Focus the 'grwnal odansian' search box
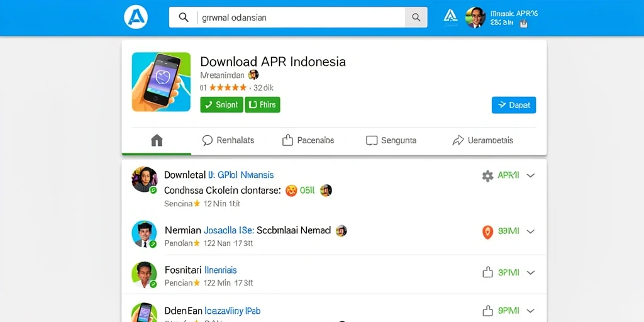The image size is (644, 322). [x=298, y=17]
